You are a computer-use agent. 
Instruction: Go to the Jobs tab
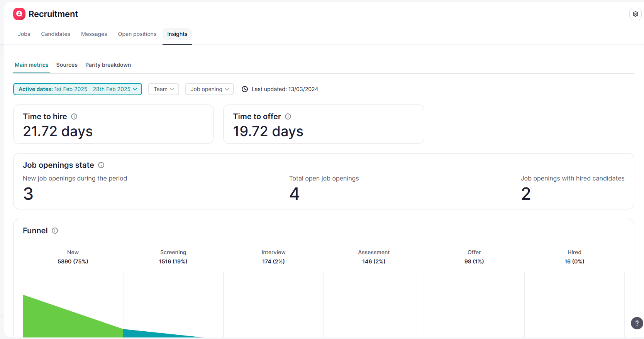tap(24, 34)
